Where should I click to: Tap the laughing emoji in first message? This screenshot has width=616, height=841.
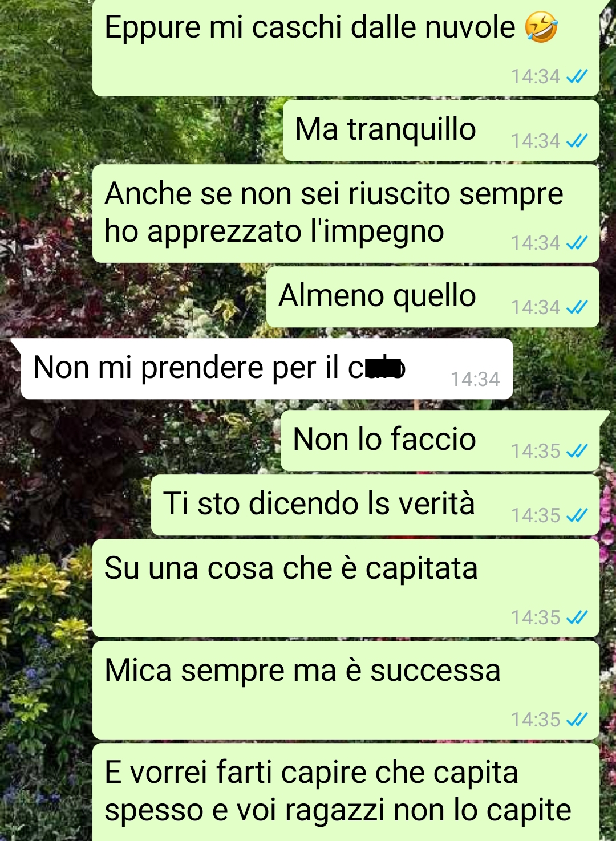pos(541,27)
